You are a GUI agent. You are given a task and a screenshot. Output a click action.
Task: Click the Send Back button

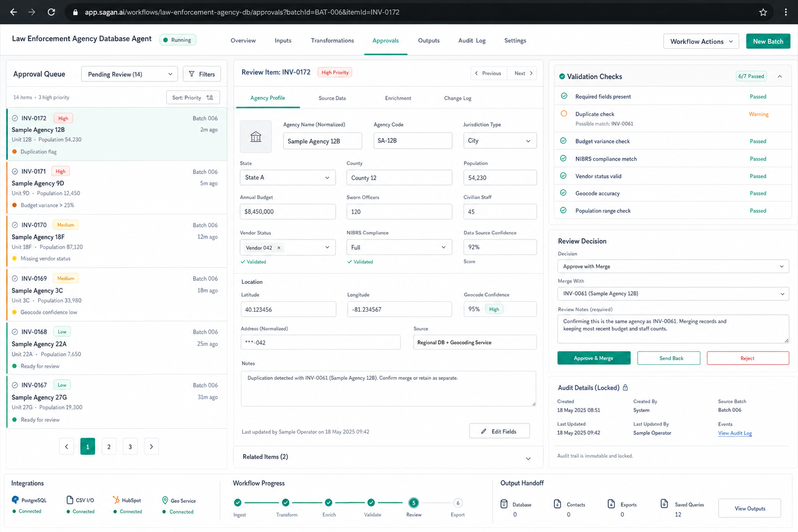click(x=669, y=358)
